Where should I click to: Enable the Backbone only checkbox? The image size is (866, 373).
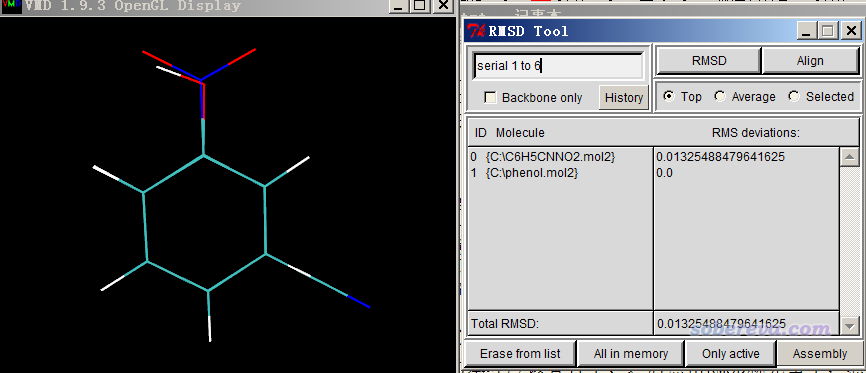[x=490, y=98]
